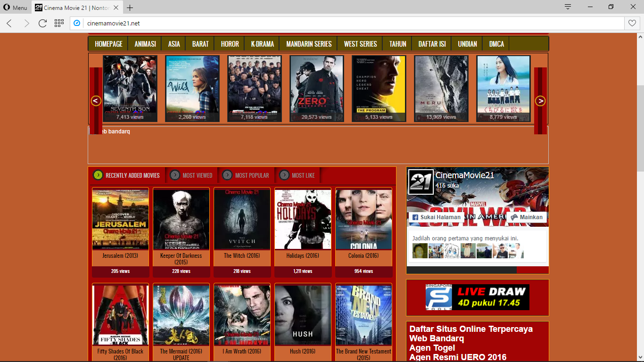Image resolution: width=644 pixels, height=362 pixels.
Task: Open MANDARIN SERIES menu item
Action: (x=309, y=44)
